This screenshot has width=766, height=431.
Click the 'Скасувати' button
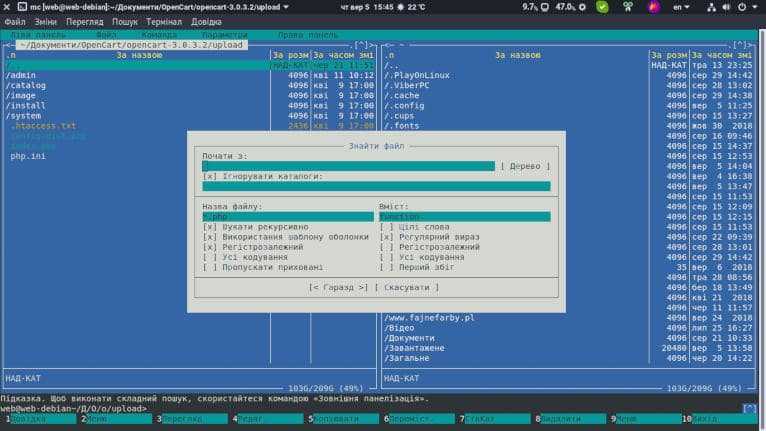406,287
